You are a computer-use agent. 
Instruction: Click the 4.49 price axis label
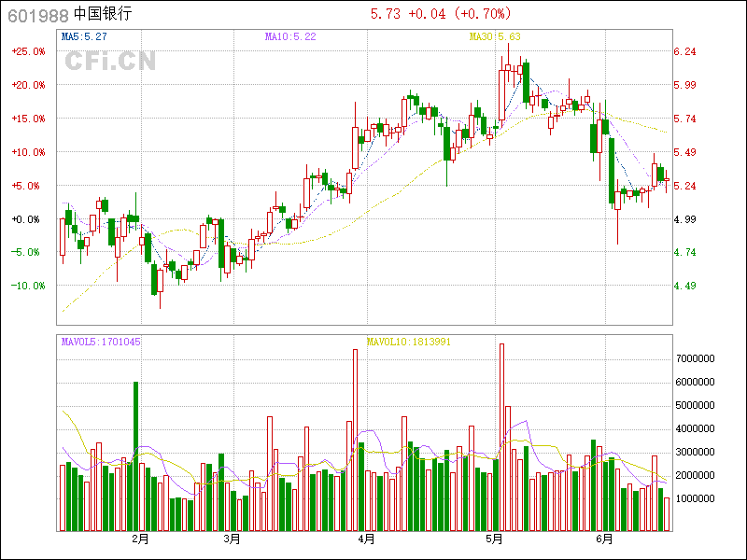684,286
